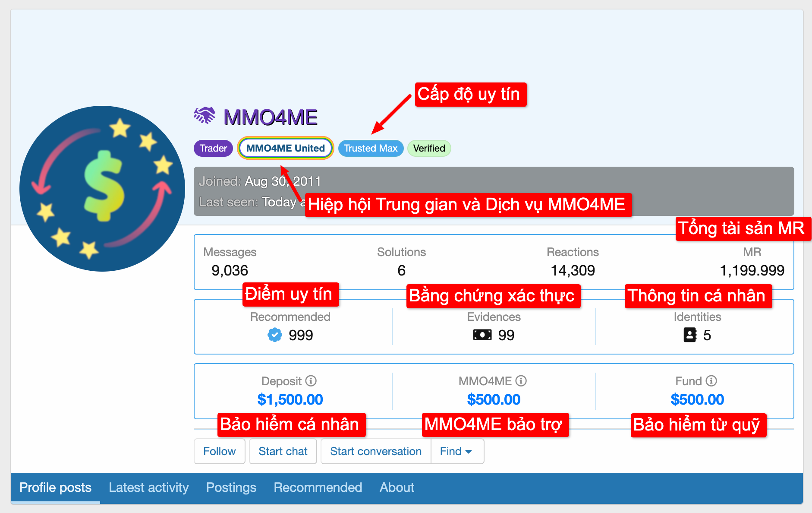Click the joined date Aug 30, 2011
Viewport: 812px width, 513px height.
coord(283,181)
